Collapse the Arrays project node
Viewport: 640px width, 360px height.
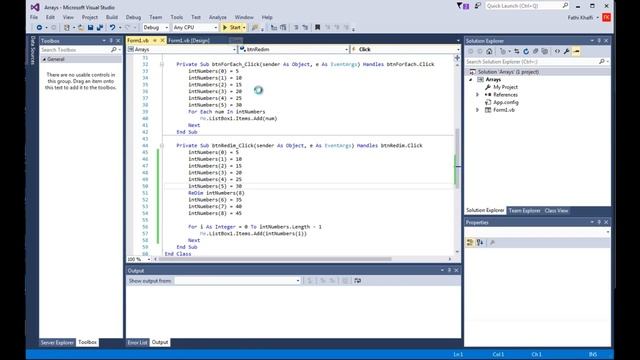471,80
